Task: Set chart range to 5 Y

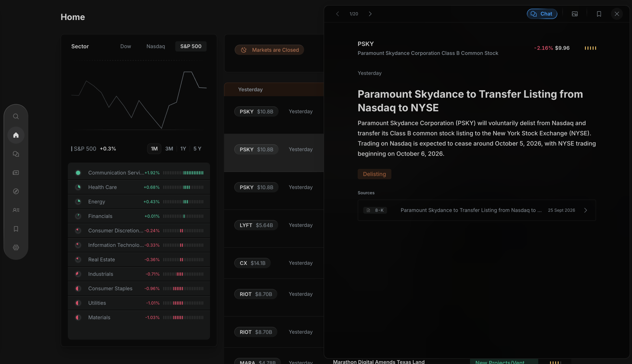Action: (x=197, y=149)
